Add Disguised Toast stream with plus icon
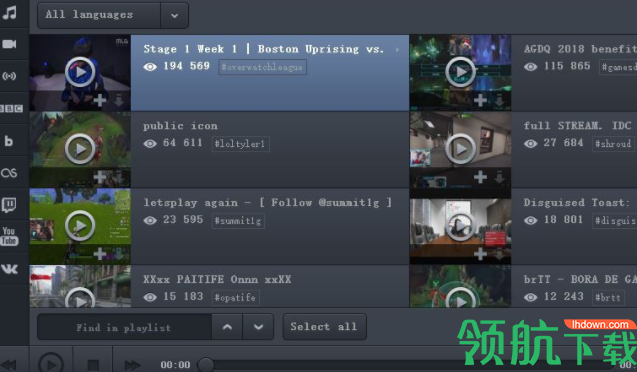 [480, 254]
